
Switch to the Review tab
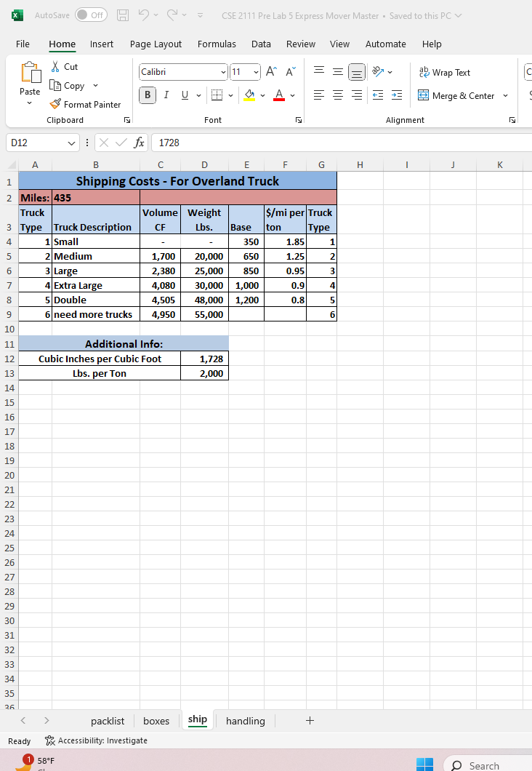click(x=301, y=44)
